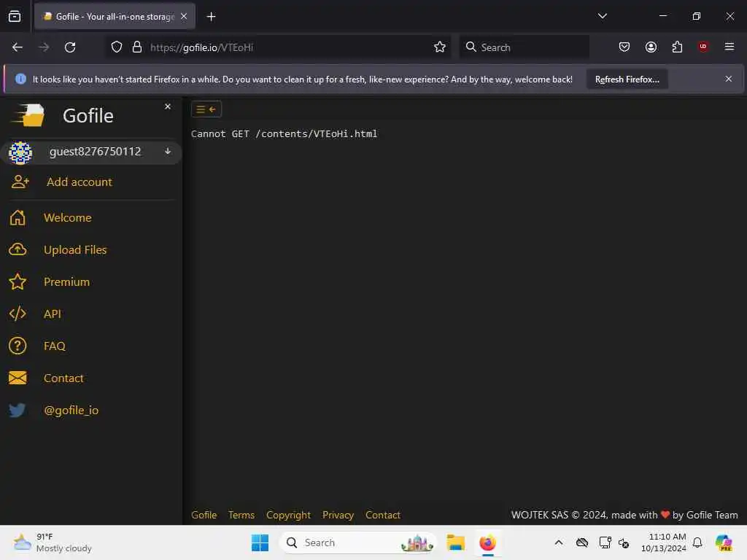Open the clock showing 11:10 AM

(664, 542)
